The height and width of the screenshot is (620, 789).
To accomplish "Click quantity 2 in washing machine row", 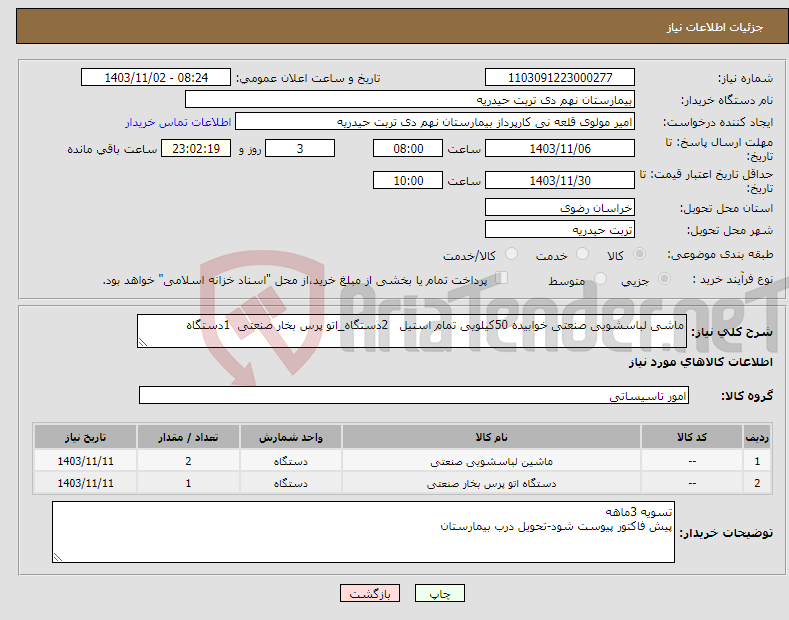I will pos(188,461).
